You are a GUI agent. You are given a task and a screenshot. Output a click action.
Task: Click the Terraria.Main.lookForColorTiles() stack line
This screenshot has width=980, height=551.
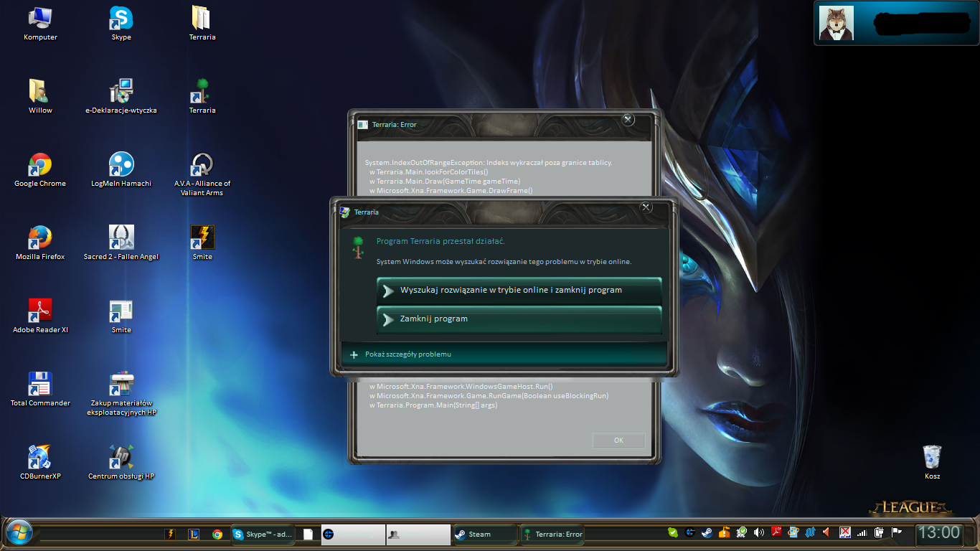(428, 171)
